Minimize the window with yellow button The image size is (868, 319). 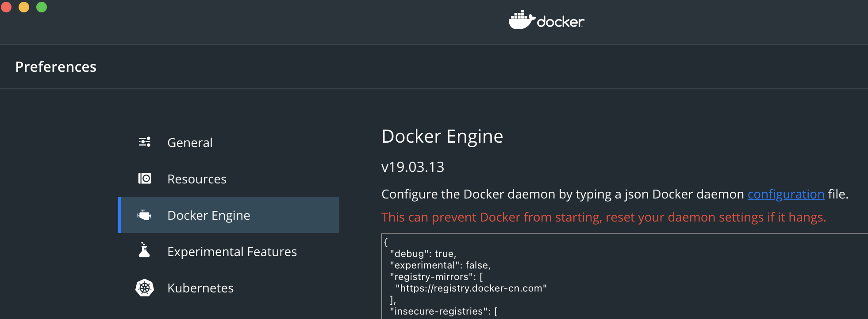click(x=24, y=7)
